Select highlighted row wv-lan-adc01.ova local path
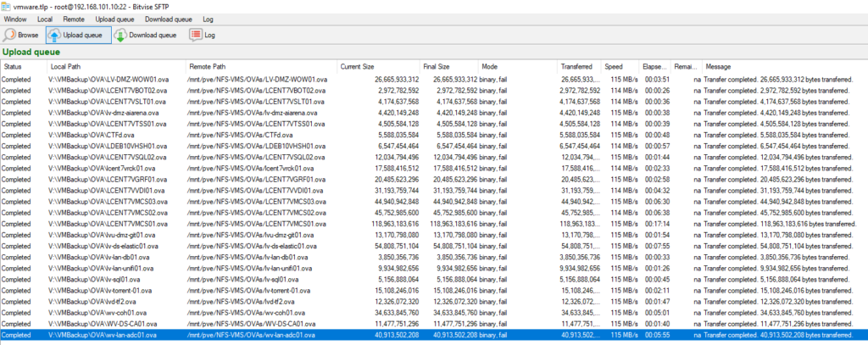 102,335
